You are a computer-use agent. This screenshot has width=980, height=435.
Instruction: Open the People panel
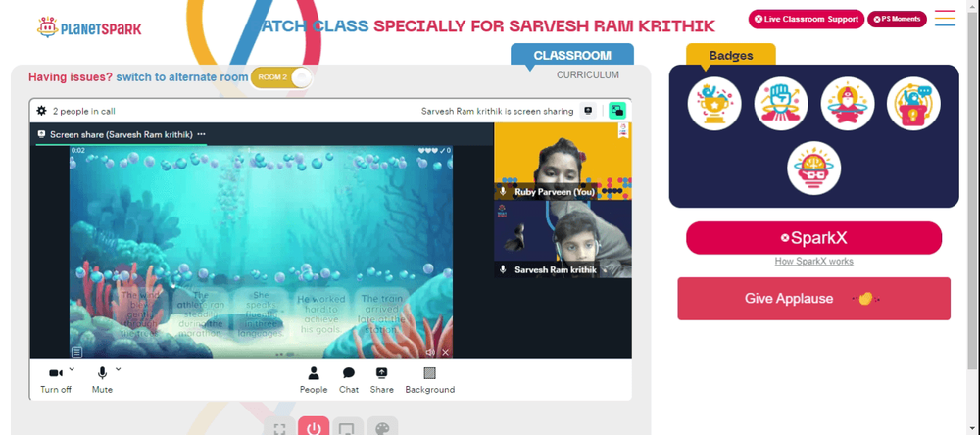314,380
